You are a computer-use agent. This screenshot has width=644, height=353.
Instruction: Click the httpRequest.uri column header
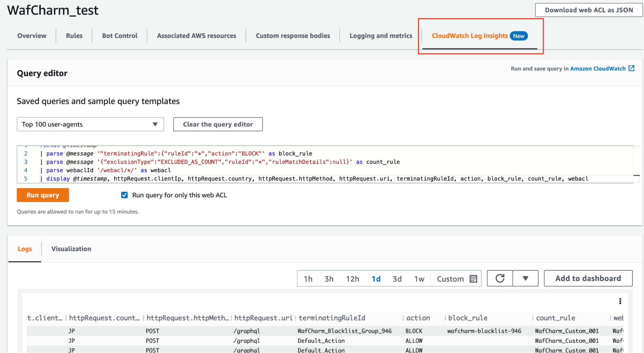tap(263, 318)
